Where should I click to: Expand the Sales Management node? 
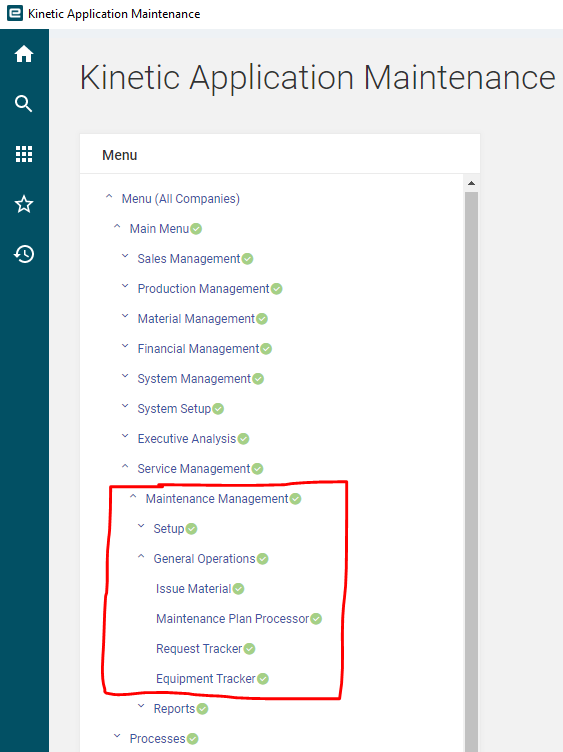[x=125, y=257]
